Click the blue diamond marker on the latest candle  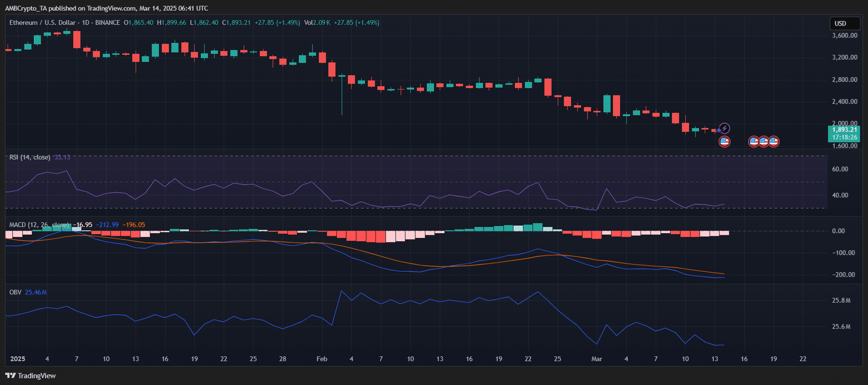(x=719, y=130)
